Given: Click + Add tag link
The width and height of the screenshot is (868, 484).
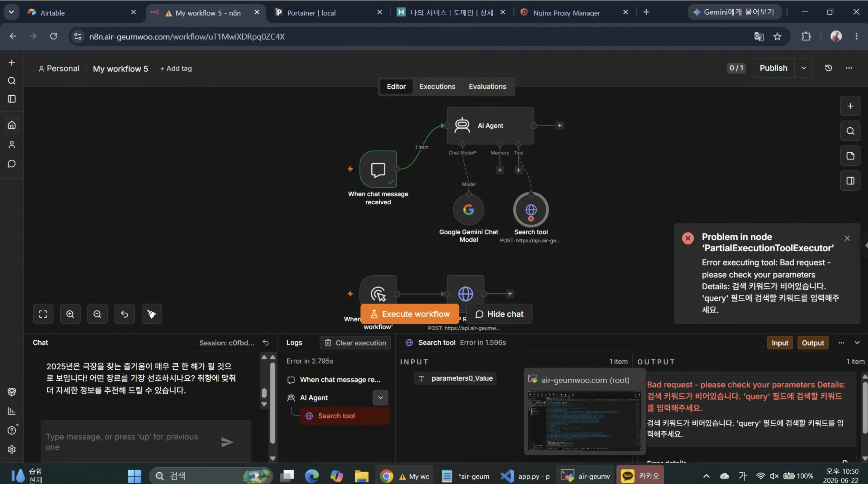Looking at the screenshot, I should point(176,68).
